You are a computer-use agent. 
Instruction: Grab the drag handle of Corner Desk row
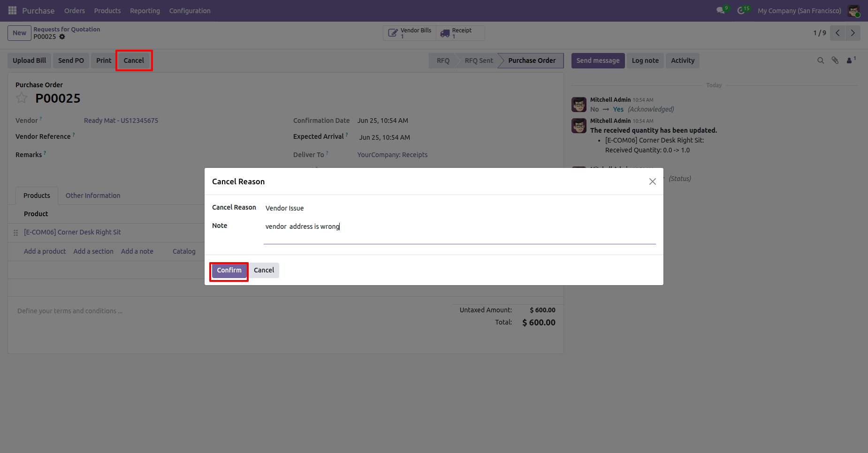pos(15,233)
